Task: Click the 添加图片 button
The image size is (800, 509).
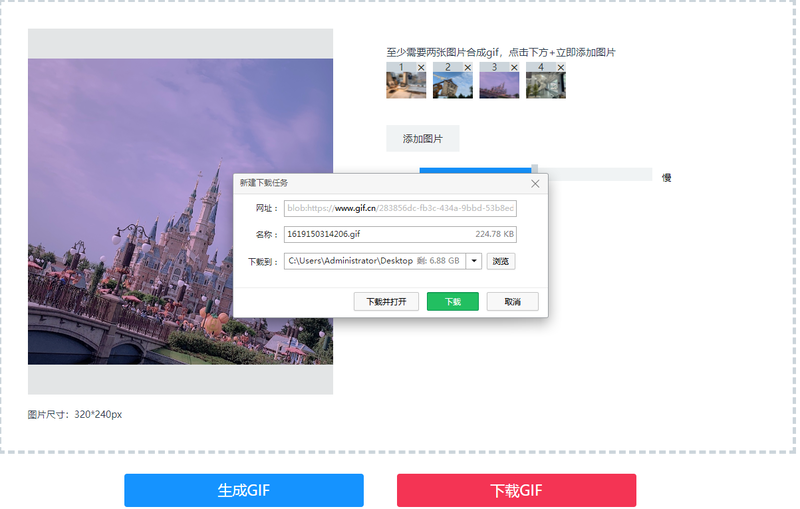Action: coord(422,138)
